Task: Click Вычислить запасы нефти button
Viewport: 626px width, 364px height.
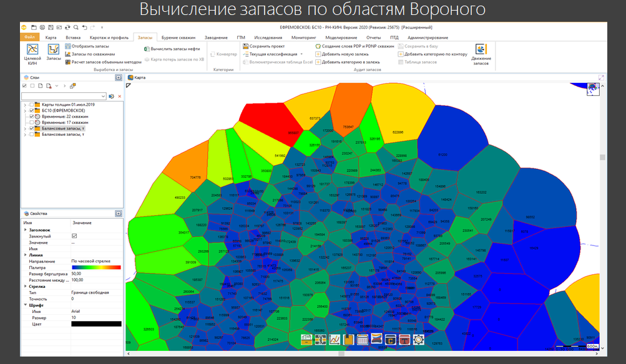Action: coord(172,49)
